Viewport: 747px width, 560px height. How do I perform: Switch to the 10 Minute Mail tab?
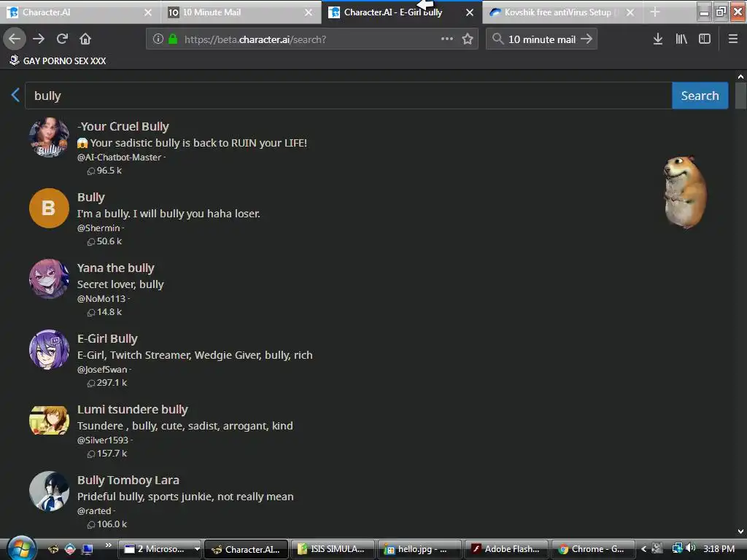(240, 12)
